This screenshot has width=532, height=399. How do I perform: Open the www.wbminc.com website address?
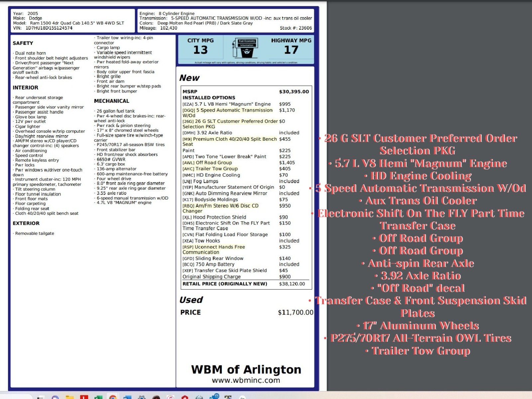246,380
